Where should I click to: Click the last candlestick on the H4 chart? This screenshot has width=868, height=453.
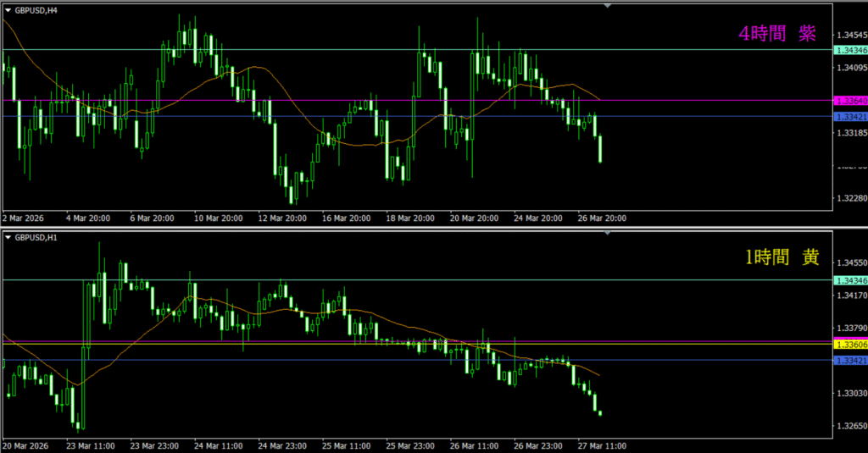point(599,148)
